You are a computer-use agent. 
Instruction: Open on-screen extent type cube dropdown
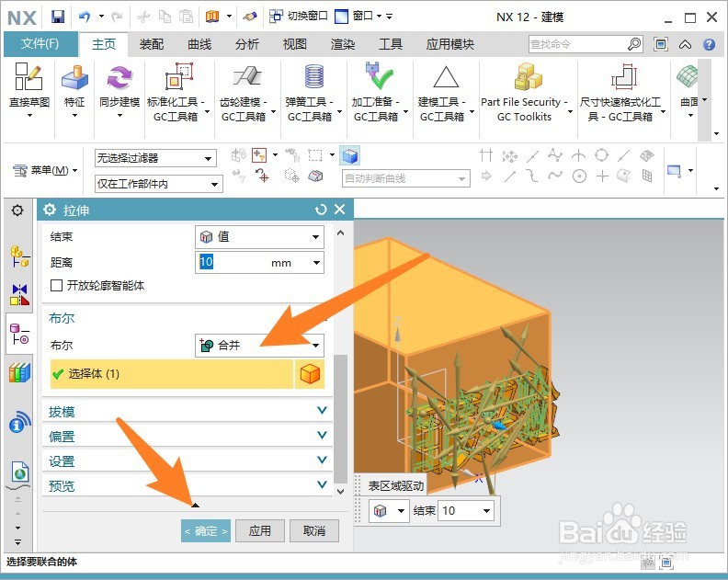coord(389,511)
